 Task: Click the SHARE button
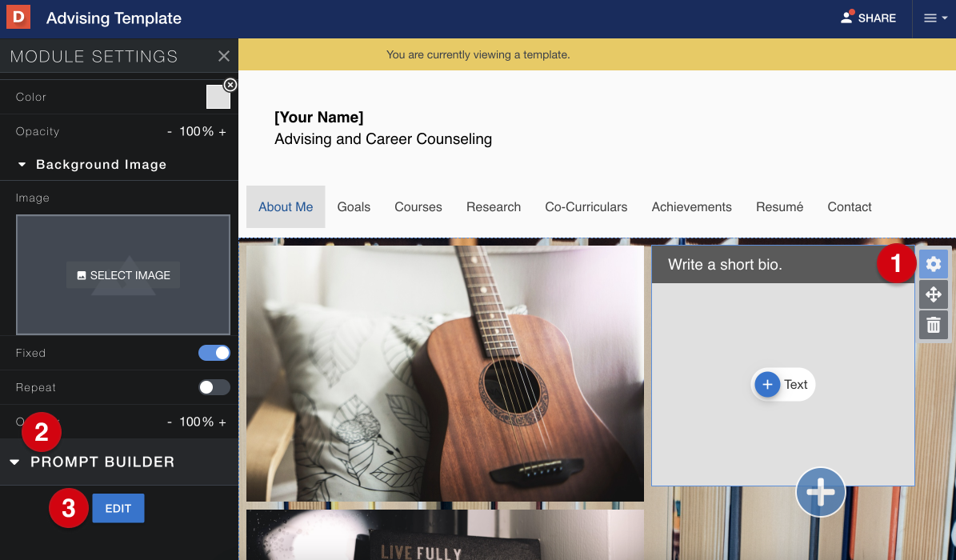(868, 18)
